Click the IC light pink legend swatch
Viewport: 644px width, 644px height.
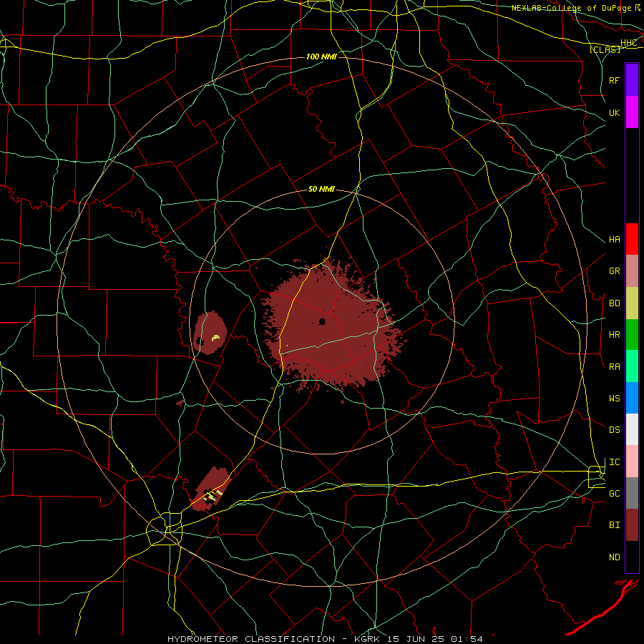pyautogui.click(x=632, y=462)
